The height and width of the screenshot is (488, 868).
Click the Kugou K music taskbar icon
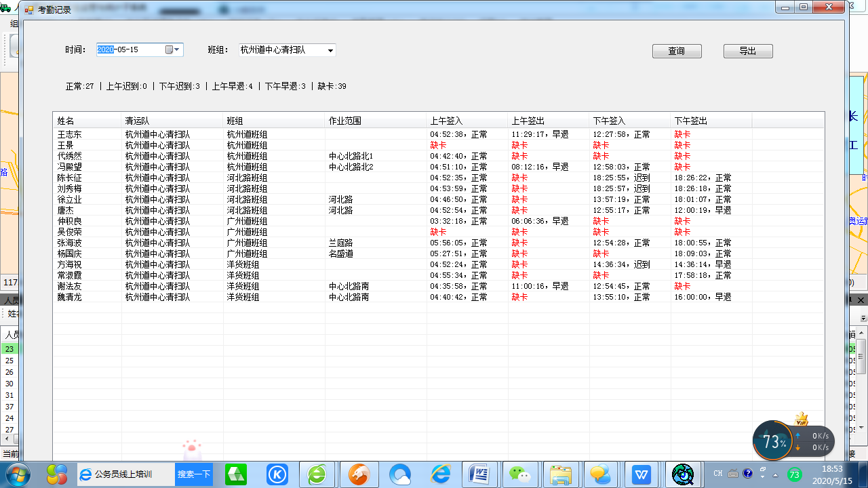tap(277, 474)
